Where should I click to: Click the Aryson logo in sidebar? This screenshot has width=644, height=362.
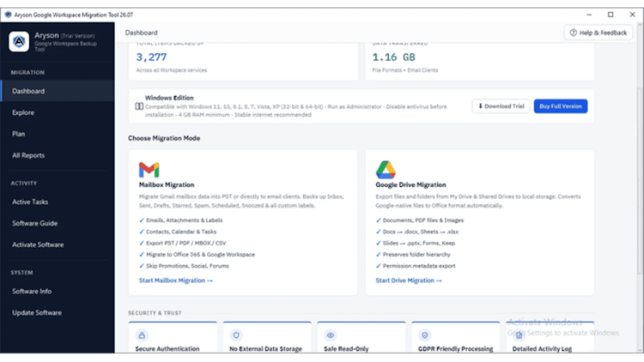[x=19, y=41]
